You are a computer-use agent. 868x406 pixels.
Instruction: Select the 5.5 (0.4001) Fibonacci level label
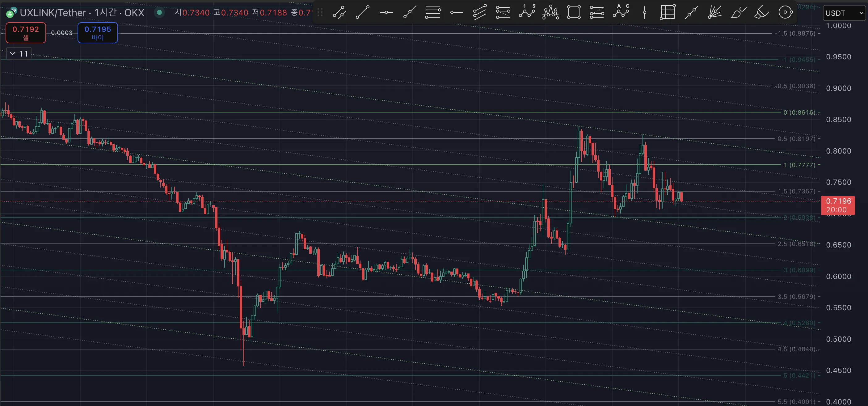pyautogui.click(x=796, y=402)
